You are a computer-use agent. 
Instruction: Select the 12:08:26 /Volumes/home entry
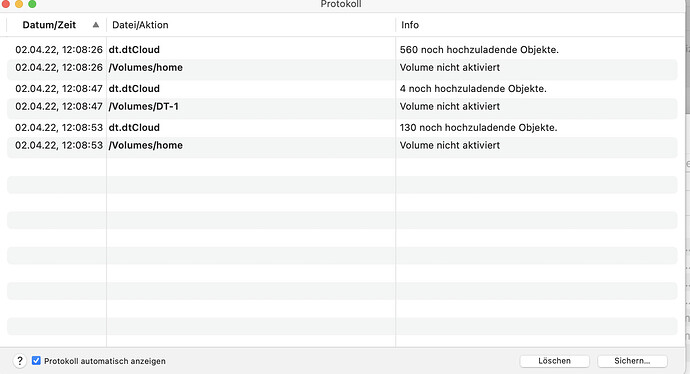(x=342, y=68)
